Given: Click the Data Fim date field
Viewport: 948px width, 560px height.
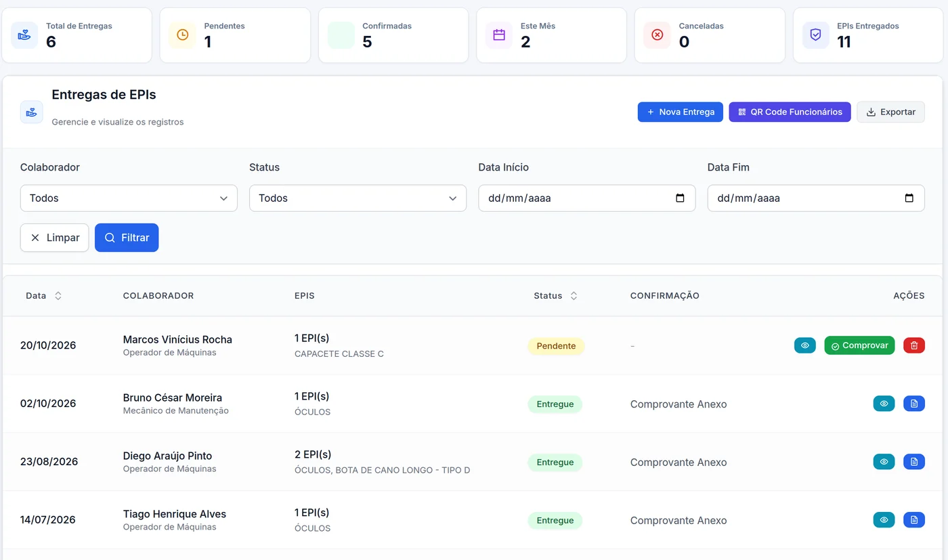Looking at the screenshot, I should tap(816, 198).
